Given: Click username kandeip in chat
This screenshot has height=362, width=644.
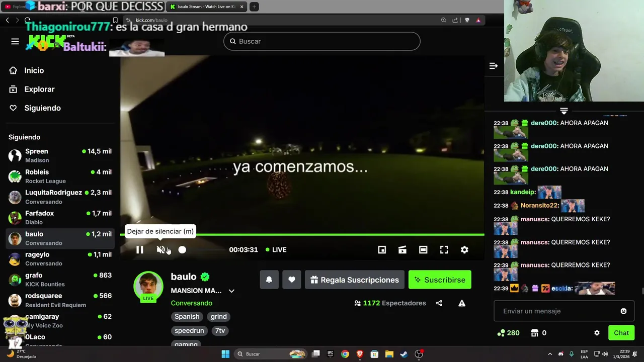Looking at the screenshot, I should 522,192.
